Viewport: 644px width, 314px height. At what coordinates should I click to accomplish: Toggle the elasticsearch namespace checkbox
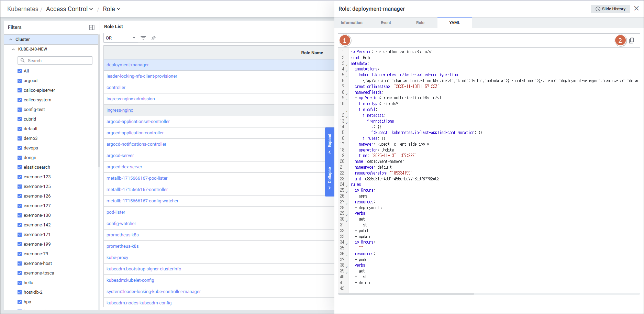20,167
